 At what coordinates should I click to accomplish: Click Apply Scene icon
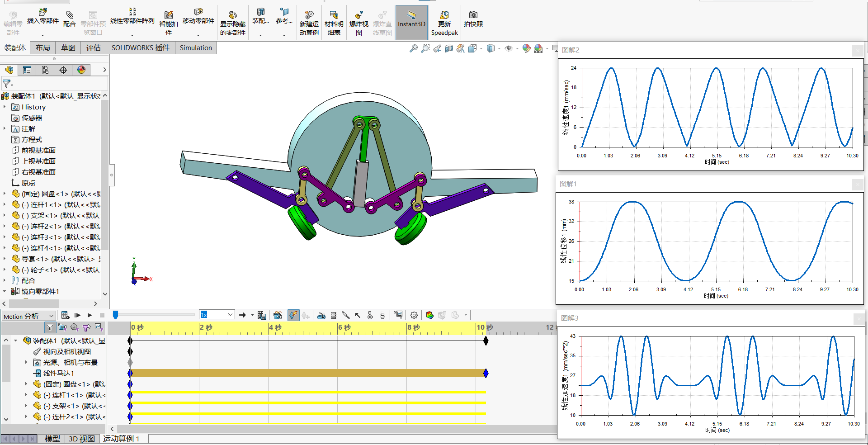[538, 48]
